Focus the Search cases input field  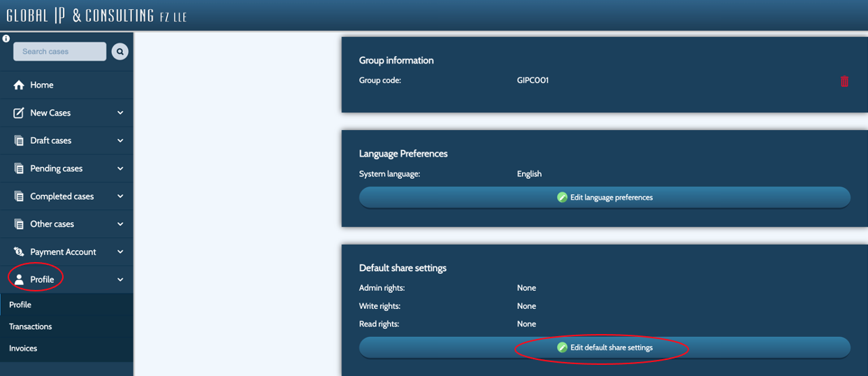pos(60,52)
